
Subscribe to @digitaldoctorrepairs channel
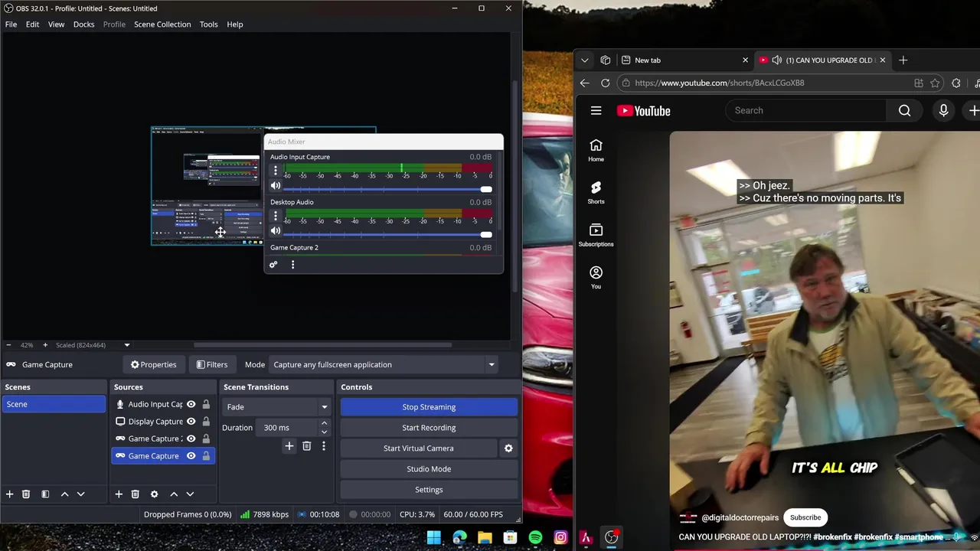click(x=805, y=517)
